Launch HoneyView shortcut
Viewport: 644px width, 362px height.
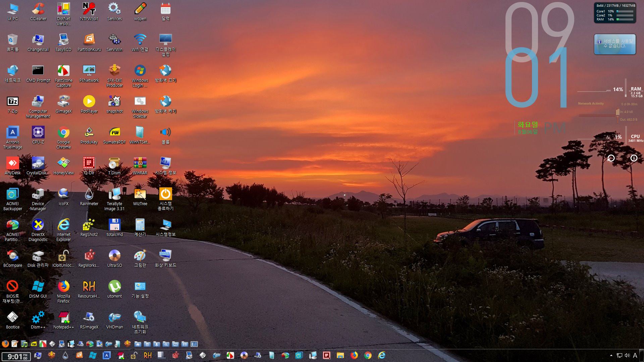[63, 166]
